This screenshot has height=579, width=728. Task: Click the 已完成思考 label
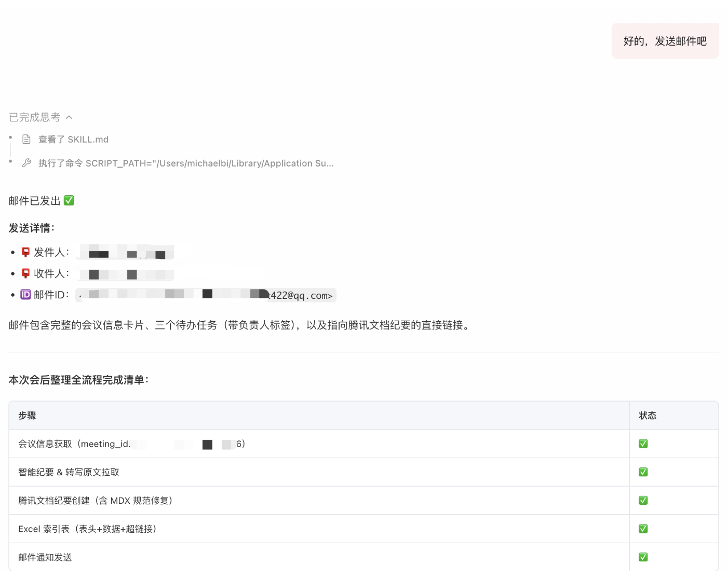click(35, 117)
